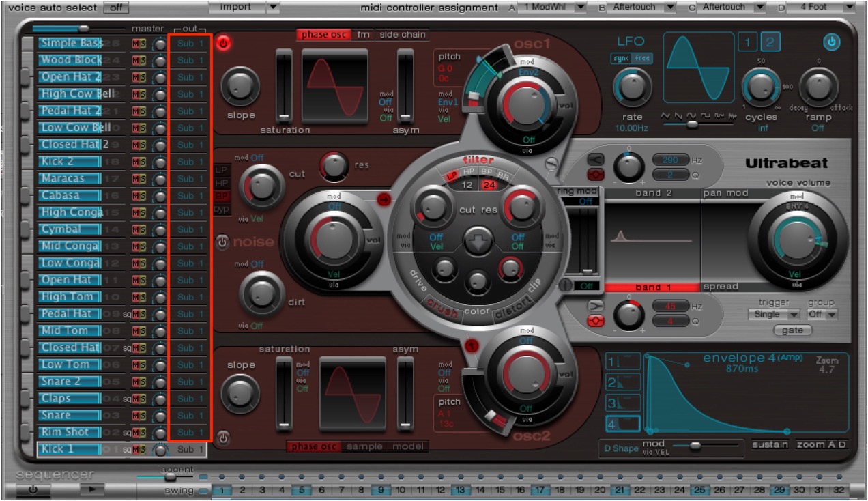Open the import dropdown menu
Screen dimensions: 868x501
(x=244, y=7)
